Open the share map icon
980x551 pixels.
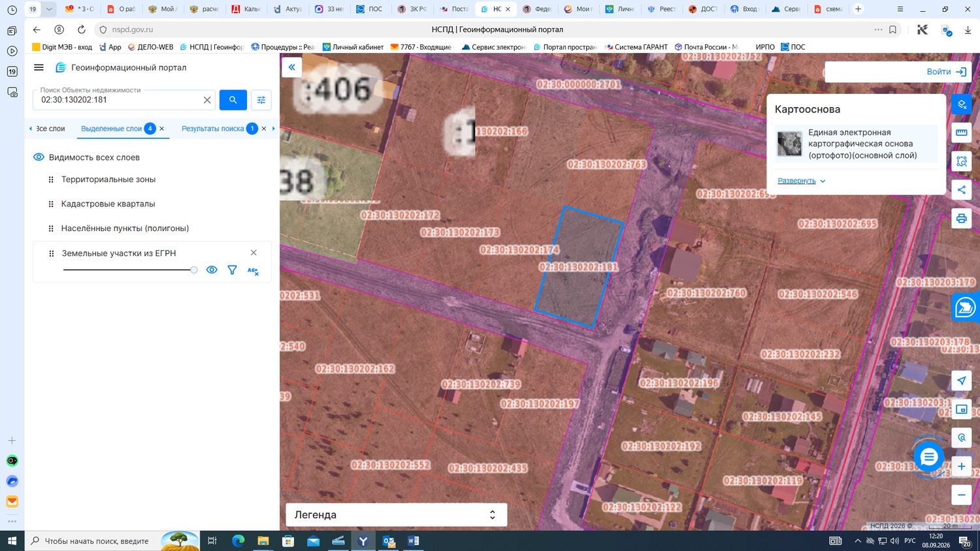[x=962, y=190]
